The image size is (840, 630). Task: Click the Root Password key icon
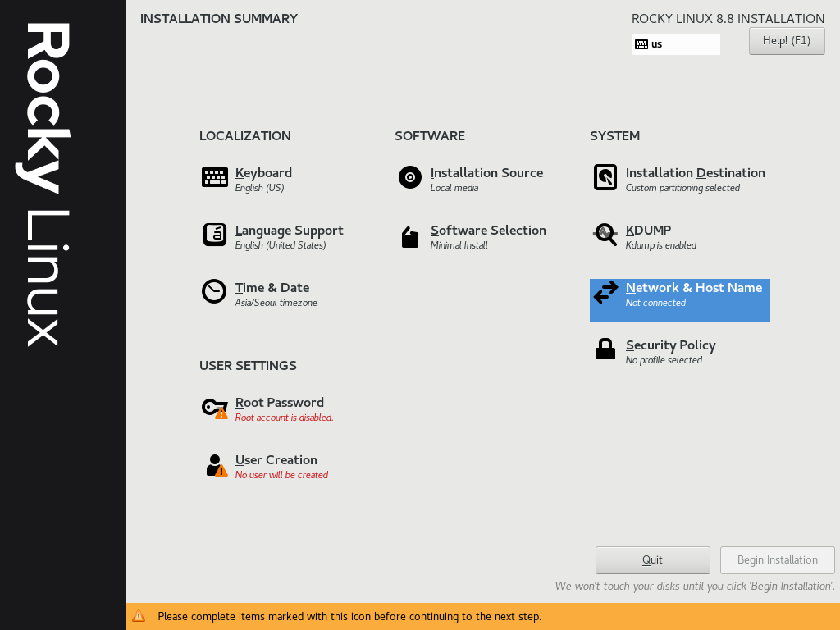[214, 409]
